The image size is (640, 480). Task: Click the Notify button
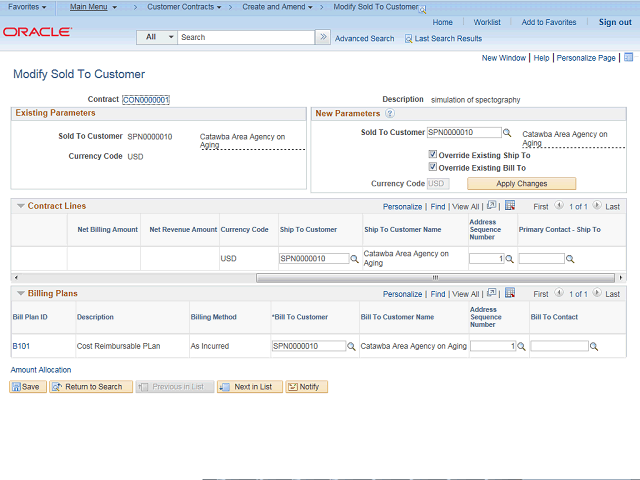pyautogui.click(x=307, y=387)
